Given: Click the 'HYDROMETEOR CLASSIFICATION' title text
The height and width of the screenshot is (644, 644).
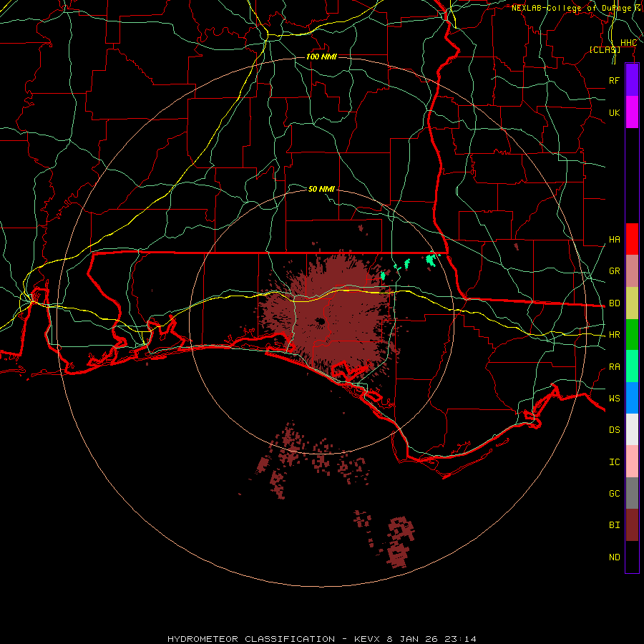Looking at the screenshot, I should (251, 639).
